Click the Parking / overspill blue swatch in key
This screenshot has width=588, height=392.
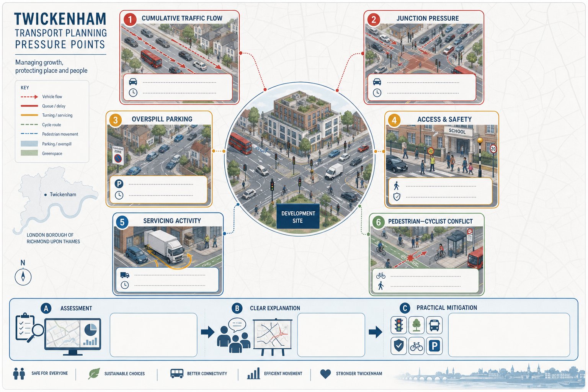coord(29,144)
